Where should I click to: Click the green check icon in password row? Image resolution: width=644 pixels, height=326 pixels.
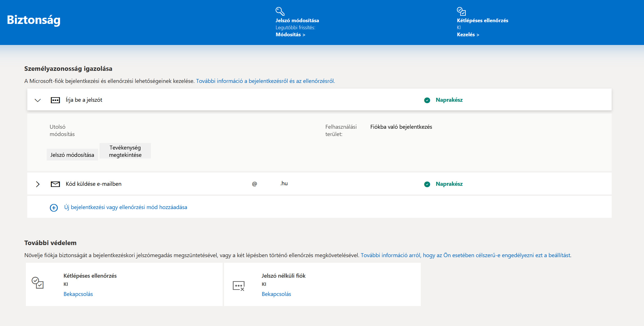click(x=427, y=100)
